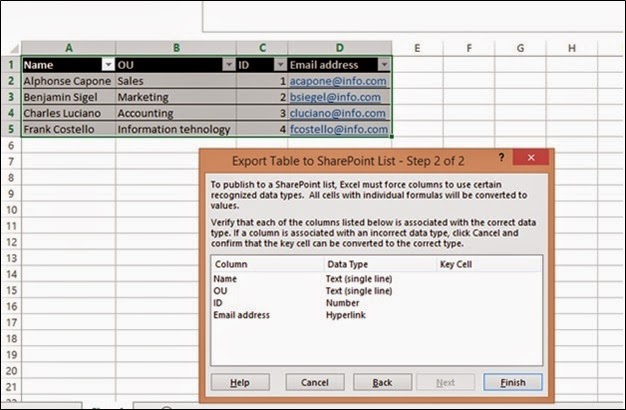The height and width of the screenshot is (410, 626).
Task: Click the Key Cell header in dialog list
Action: pyautogui.click(x=489, y=264)
